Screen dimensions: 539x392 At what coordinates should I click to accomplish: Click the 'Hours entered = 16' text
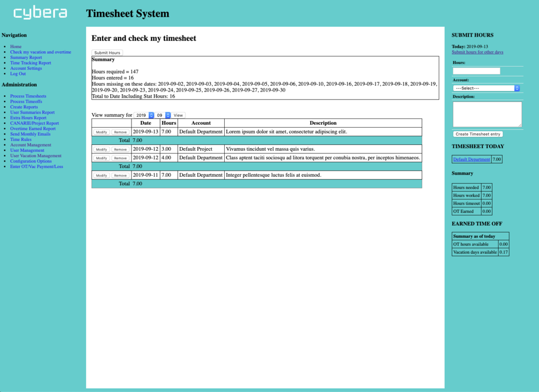(x=113, y=78)
